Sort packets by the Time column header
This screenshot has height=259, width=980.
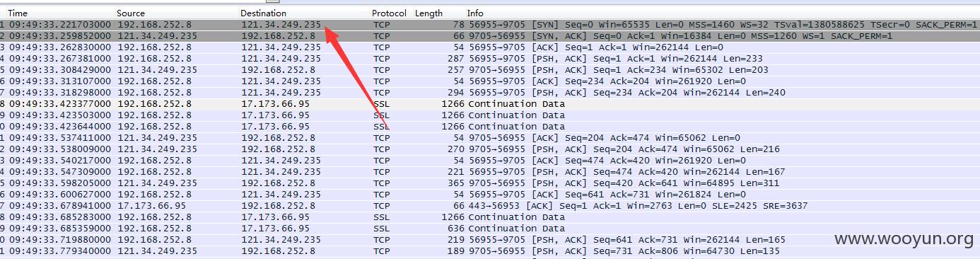[x=60, y=13]
